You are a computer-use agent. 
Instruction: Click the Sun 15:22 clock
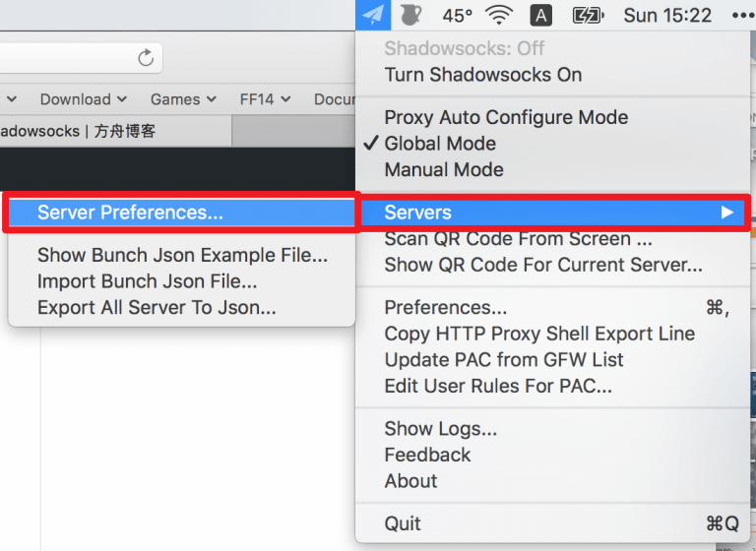(667, 16)
